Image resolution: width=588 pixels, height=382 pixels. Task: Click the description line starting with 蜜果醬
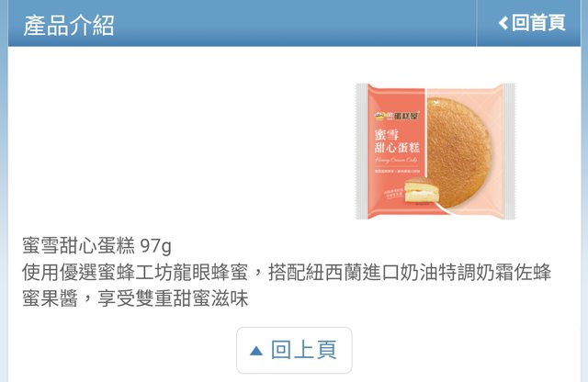point(135,298)
